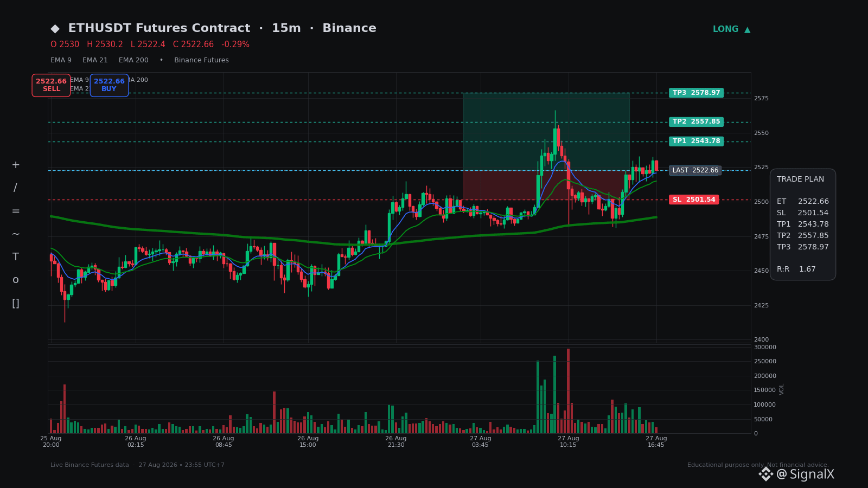Click the ET 2522.66 row in Trade Plan

click(x=803, y=202)
